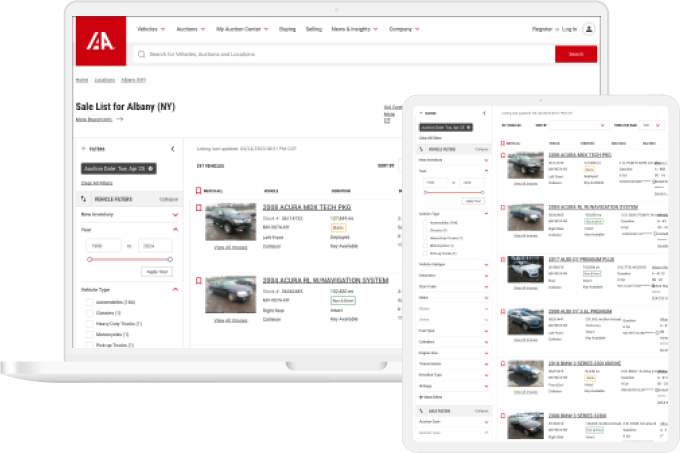Click the sort arrows icon beside Vehicle Filters on the tablet

[421, 149]
